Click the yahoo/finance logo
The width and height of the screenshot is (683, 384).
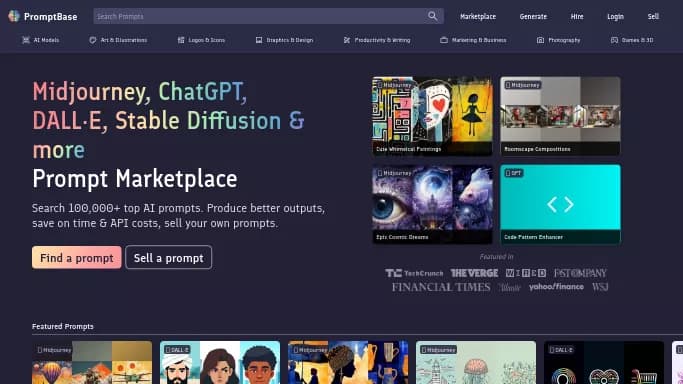coord(556,286)
